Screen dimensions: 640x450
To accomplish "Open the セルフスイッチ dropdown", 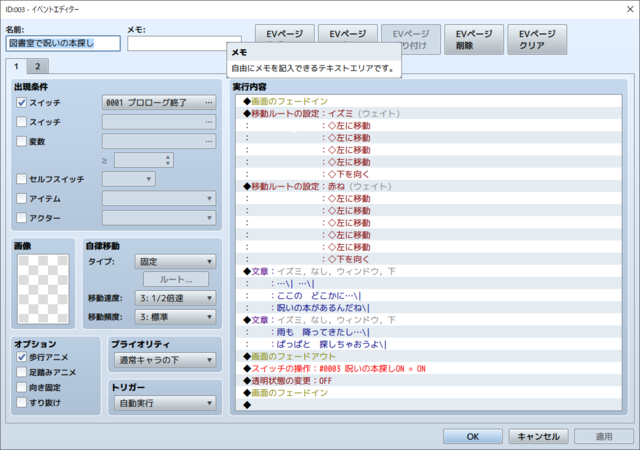I will [129, 179].
